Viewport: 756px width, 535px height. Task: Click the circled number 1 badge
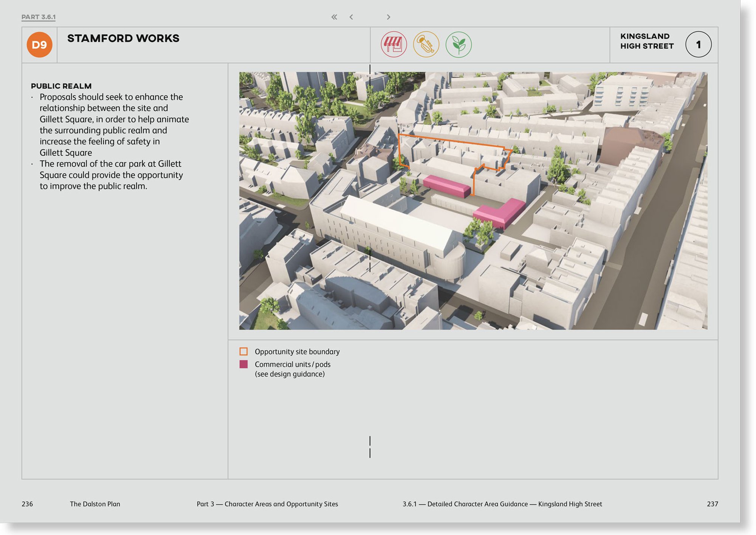click(x=698, y=44)
